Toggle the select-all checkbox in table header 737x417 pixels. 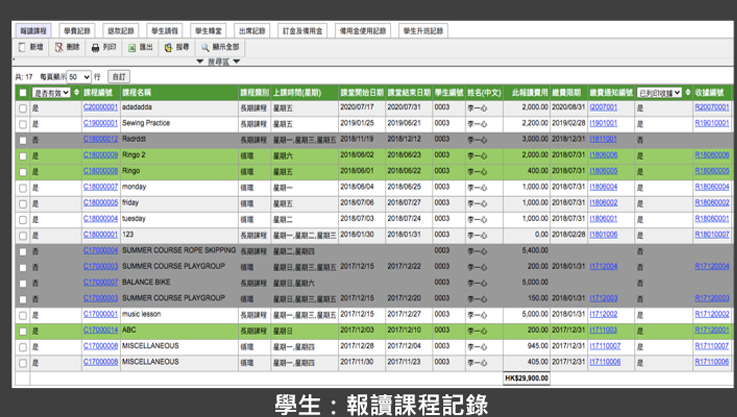[x=23, y=93]
